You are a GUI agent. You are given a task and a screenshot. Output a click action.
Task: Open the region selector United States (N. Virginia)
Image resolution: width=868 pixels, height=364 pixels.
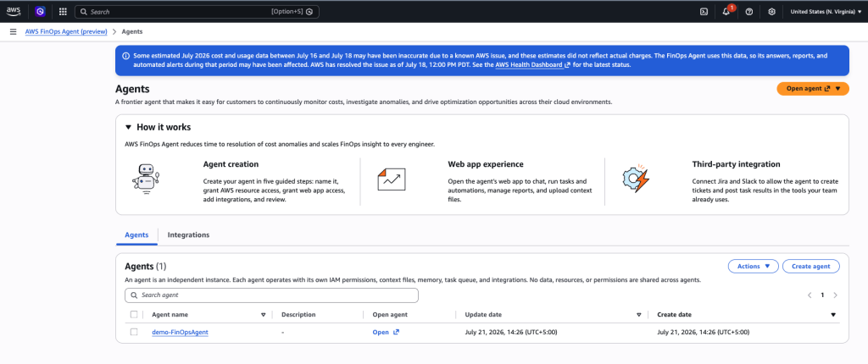(x=826, y=12)
